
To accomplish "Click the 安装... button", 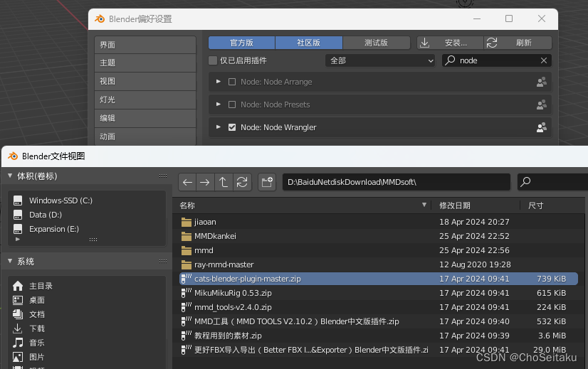I will point(450,43).
